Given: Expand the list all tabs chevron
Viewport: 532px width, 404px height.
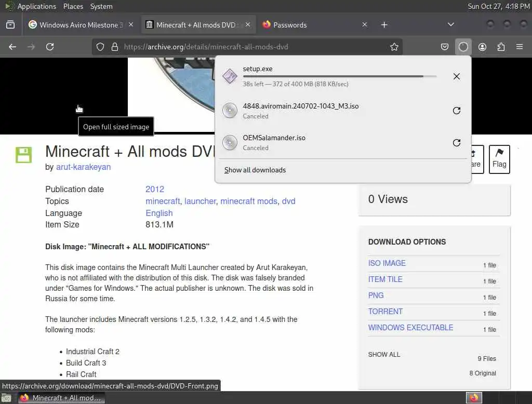Looking at the screenshot, I should click(450, 24).
